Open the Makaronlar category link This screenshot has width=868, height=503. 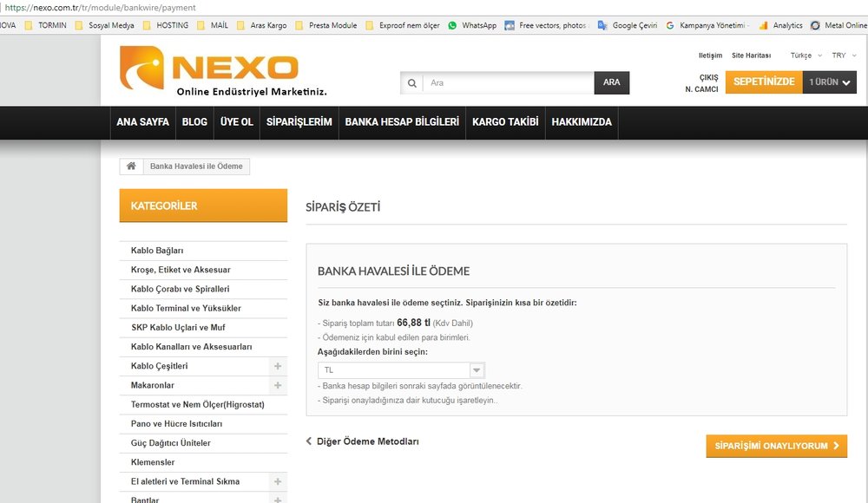click(153, 385)
